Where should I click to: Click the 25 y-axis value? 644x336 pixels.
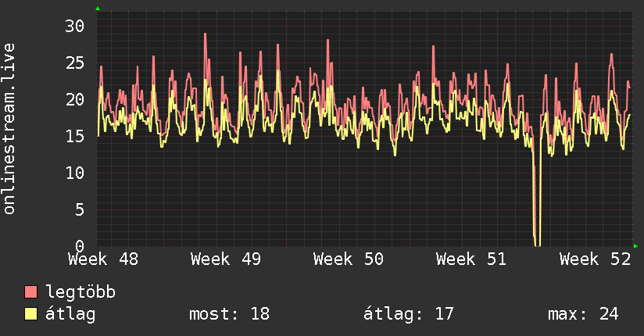(75, 63)
